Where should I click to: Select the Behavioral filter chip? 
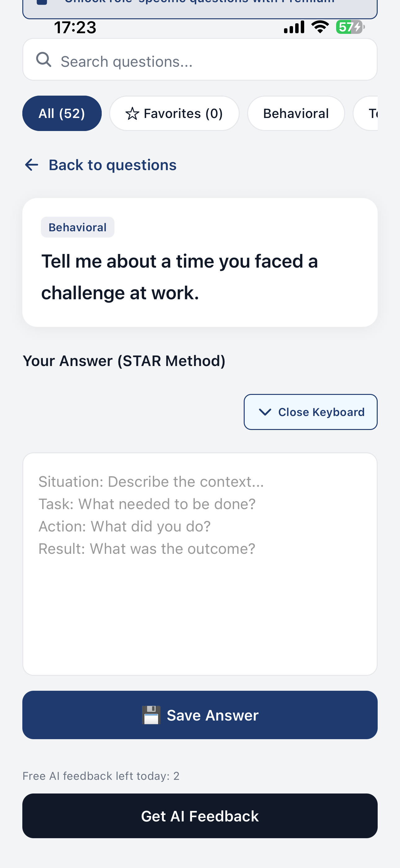click(296, 113)
